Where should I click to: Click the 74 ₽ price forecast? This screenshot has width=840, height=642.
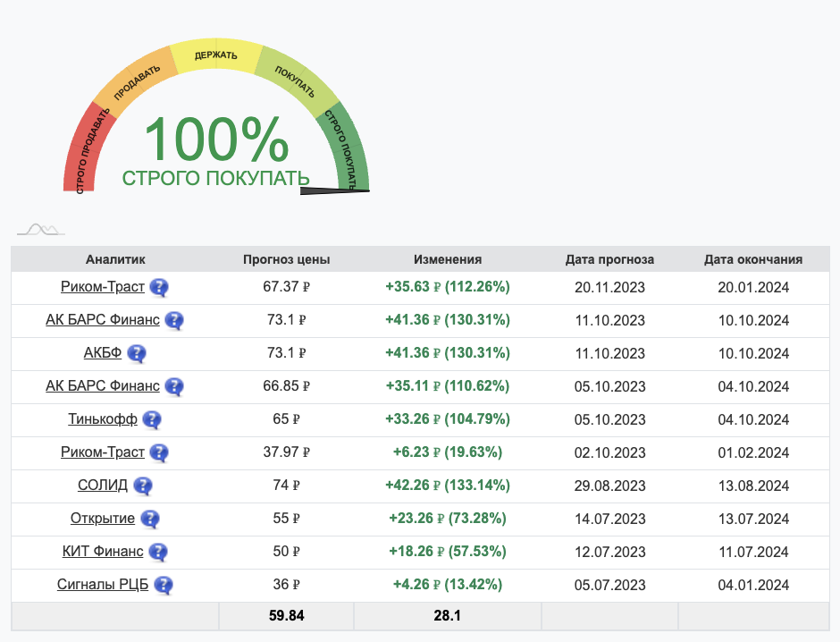(286, 485)
